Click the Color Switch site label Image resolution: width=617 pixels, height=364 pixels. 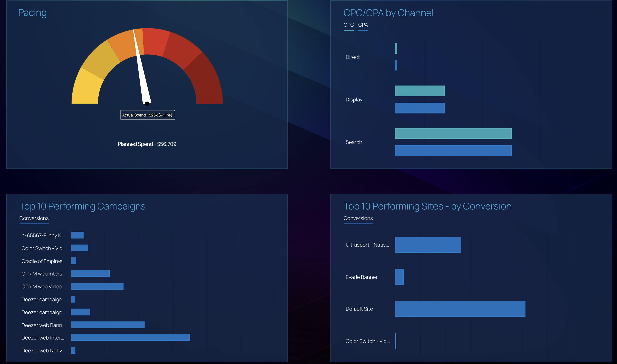click(367, 341)
